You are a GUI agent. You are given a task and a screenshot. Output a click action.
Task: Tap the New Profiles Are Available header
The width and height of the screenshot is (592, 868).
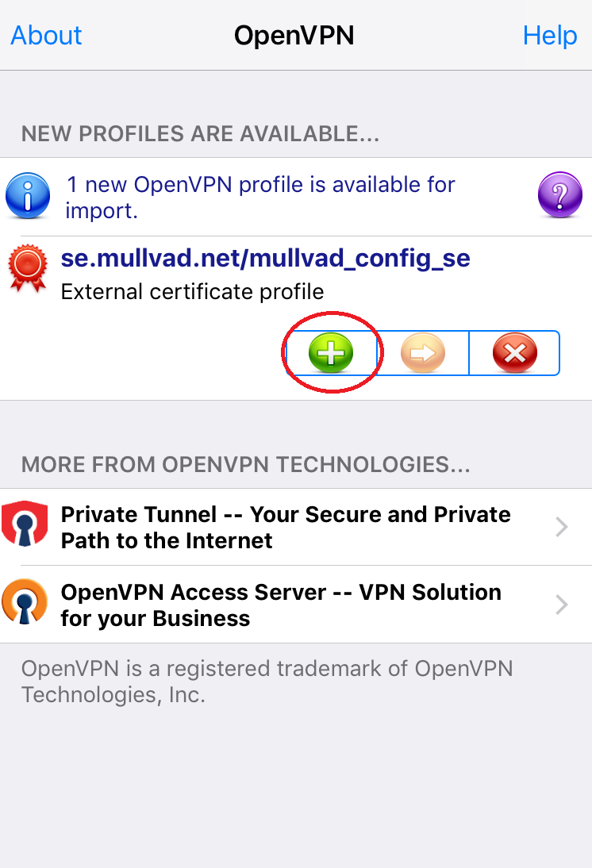201,134
